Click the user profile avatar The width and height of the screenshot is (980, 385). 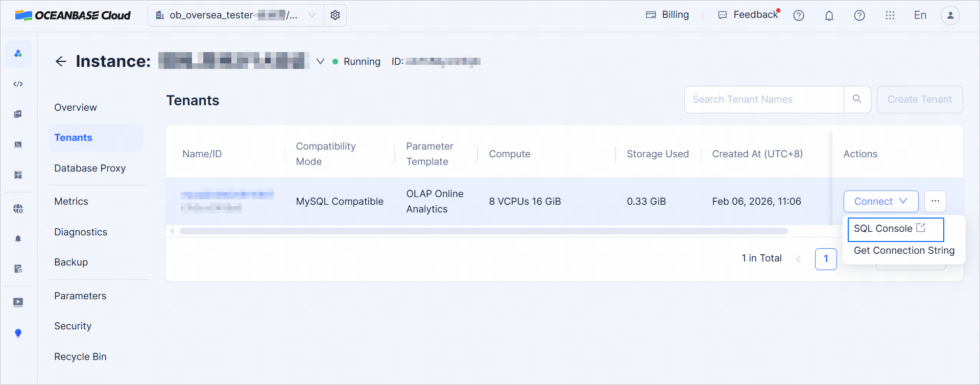pyautogui.click(x=950, y=15)
